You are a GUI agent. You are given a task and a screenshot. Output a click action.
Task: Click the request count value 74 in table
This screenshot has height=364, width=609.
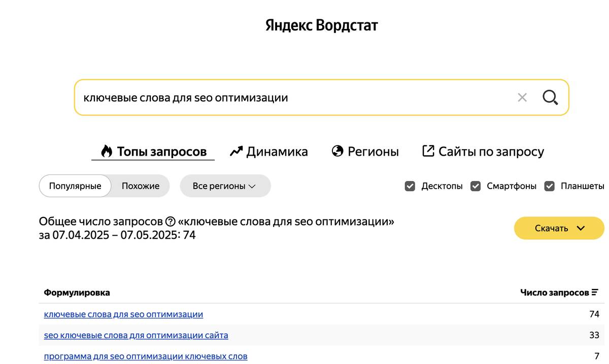click(x=594, y=314)
